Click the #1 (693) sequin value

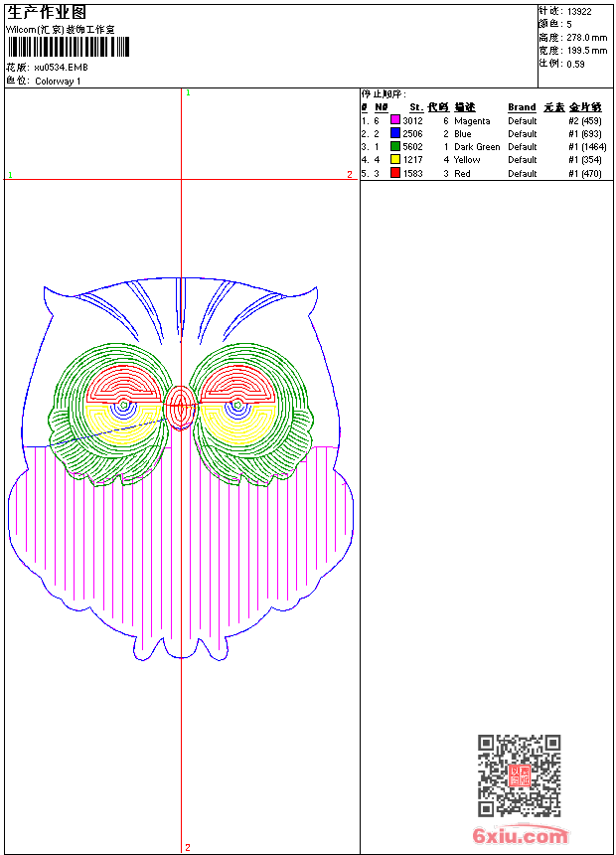[585, 133]
